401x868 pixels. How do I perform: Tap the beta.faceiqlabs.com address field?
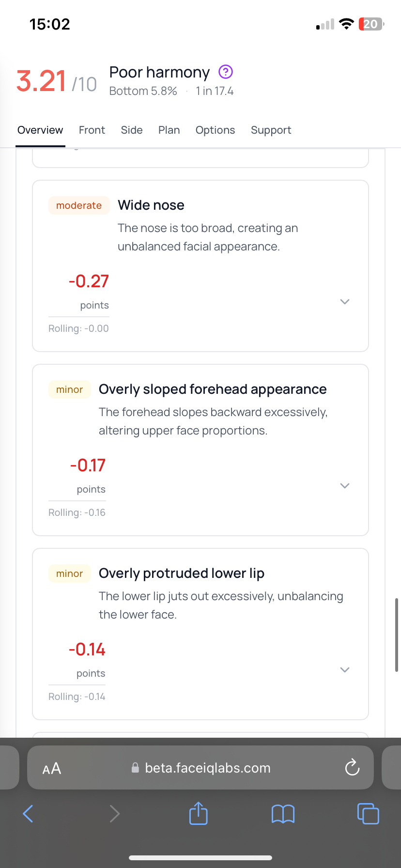coord(207,768)
